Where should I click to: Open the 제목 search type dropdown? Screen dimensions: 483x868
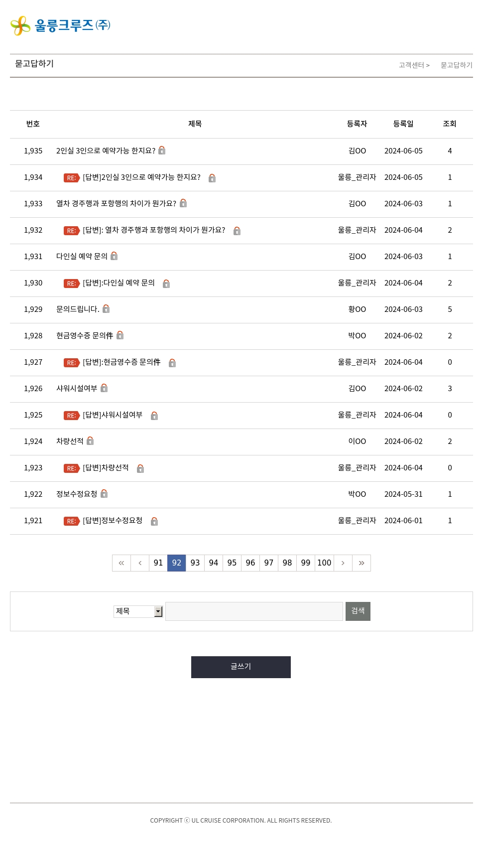coord(138,611)
